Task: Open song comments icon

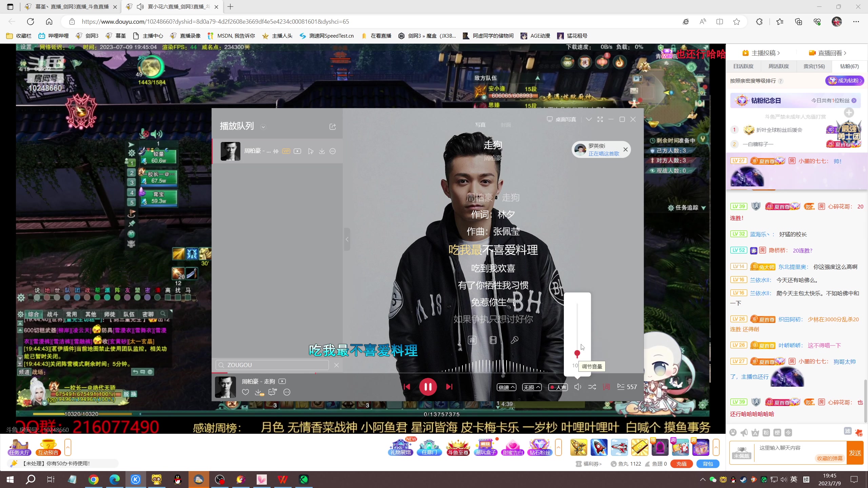Action: click(272, 392)
